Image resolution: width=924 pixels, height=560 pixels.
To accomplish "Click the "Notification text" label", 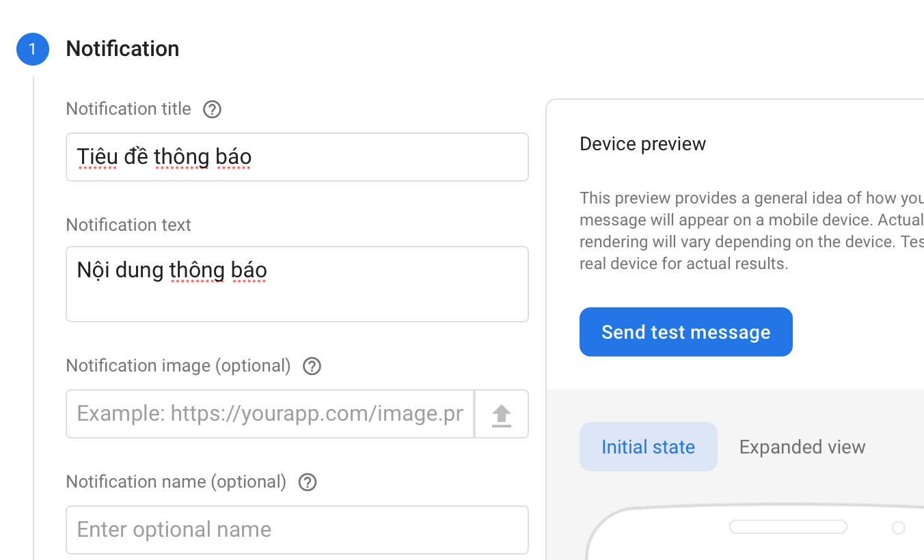I will pyautogui.click(x=128, y=225).
